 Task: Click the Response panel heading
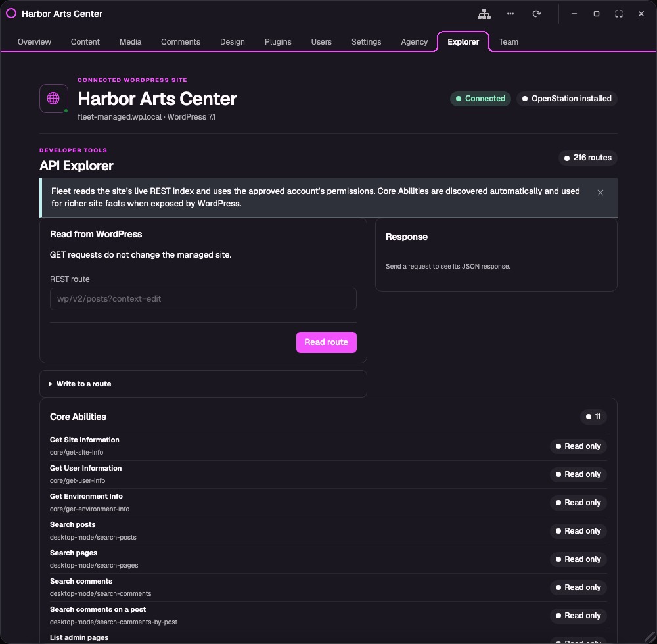coord(407,237)
